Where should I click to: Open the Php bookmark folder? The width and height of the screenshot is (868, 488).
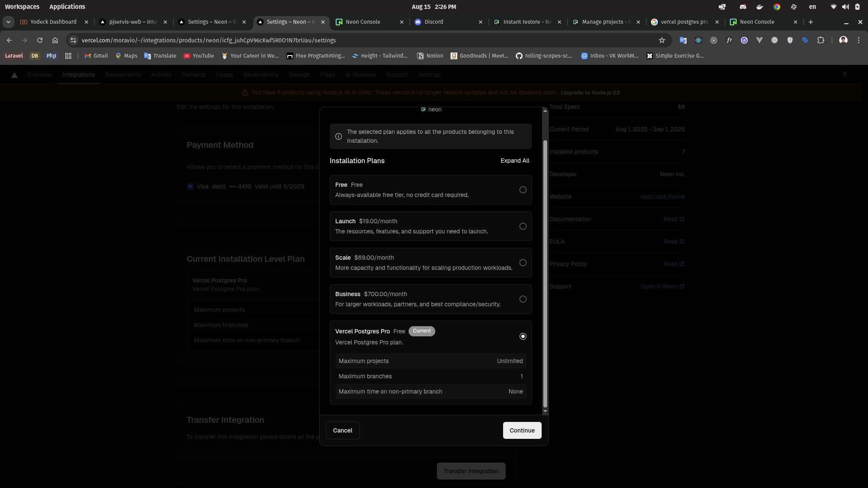point(51,55)
